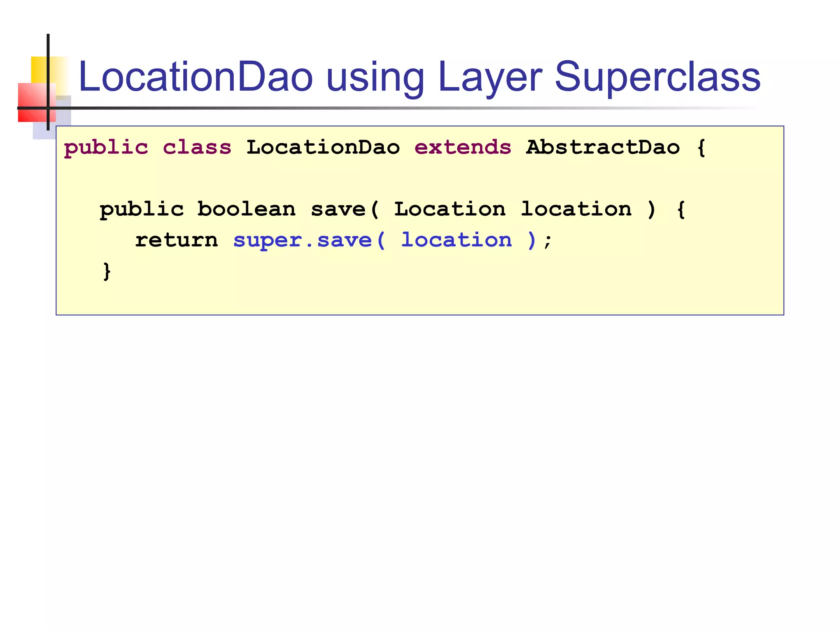
Task: Click the closing curly brace of method
Action: pyautogui.click(x=107, y=271)
